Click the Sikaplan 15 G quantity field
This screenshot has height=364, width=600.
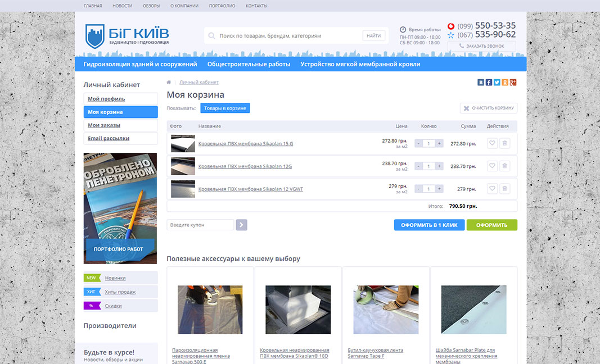[429, 143]
